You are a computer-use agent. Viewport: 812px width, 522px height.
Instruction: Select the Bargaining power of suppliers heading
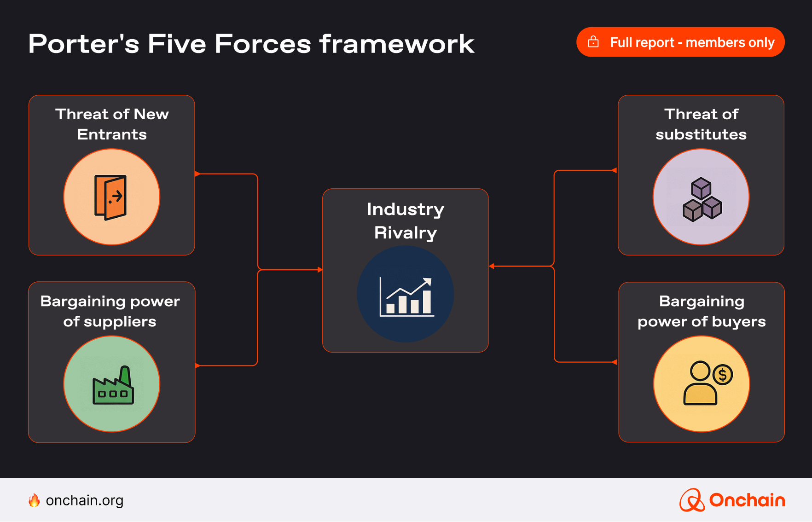click(x=110, y=311)
